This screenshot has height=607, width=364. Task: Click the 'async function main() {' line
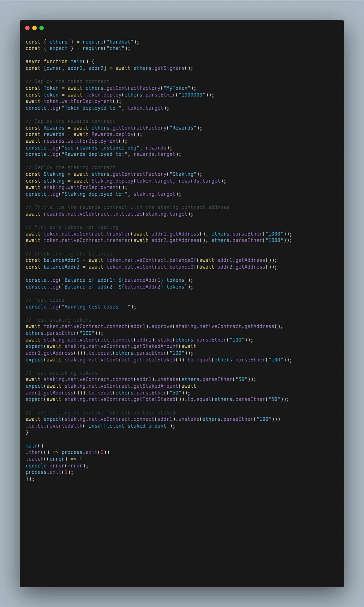click(60, 61)
